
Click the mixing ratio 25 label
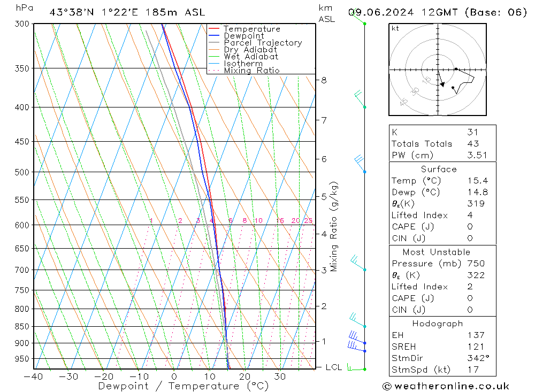coord(309,221)
